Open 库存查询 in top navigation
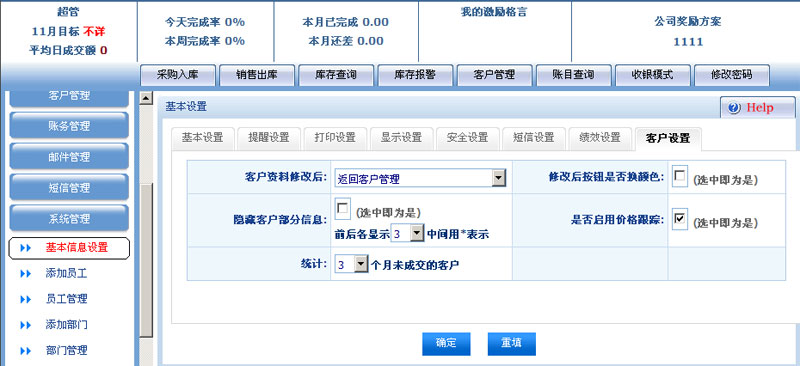 point(336,75)
